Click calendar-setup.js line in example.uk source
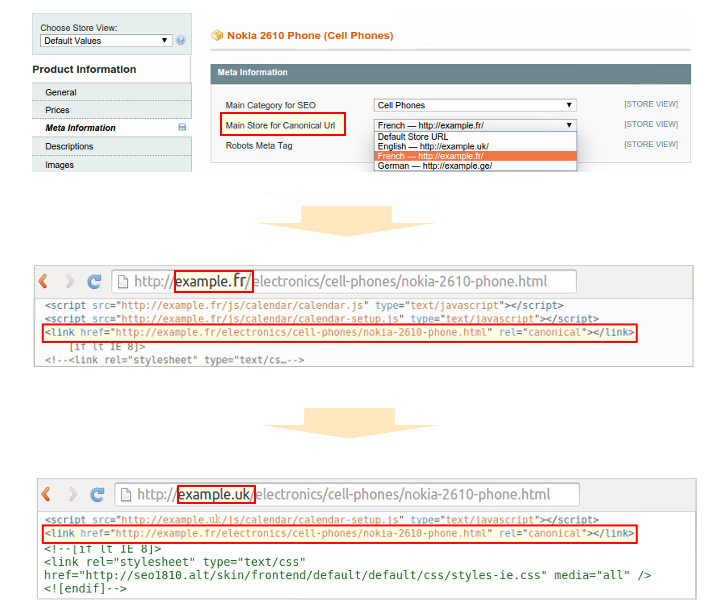The image size is (725, 600). tap(321, 520)
